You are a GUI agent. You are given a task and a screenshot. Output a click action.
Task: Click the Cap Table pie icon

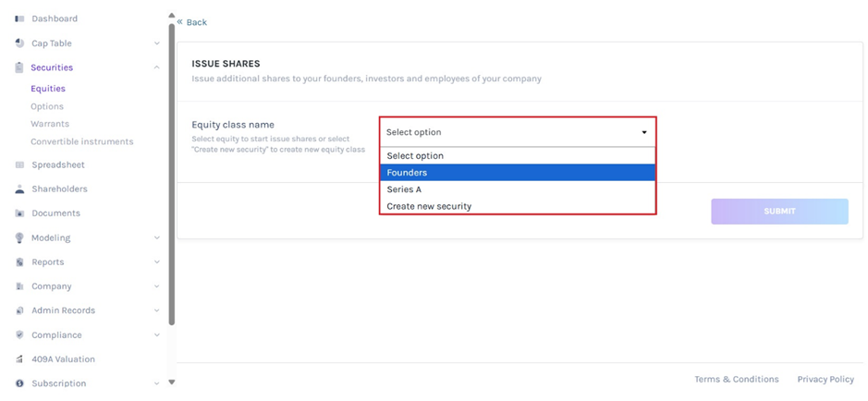(19, 43)
